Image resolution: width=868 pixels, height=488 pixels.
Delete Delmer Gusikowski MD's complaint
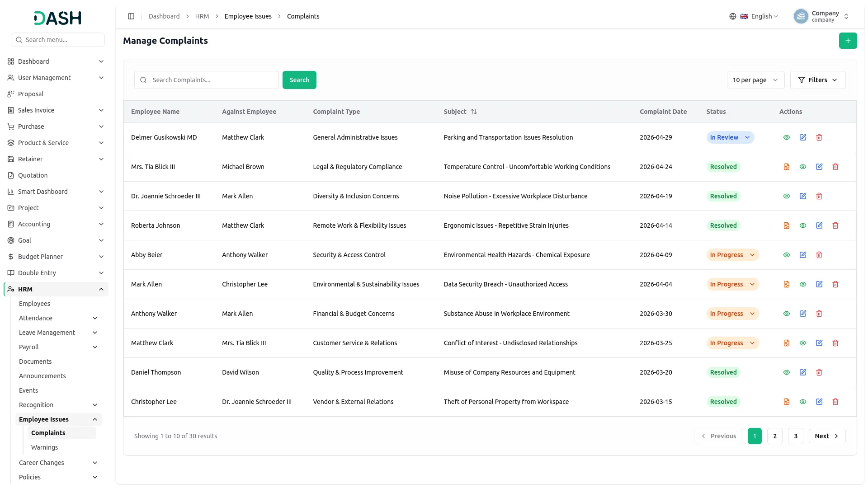tap(819, 137)
